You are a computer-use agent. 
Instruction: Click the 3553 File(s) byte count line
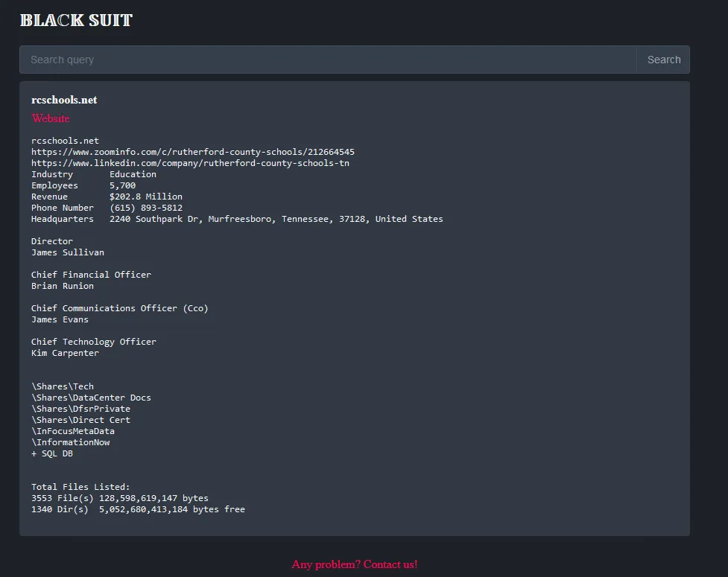click(120, 498)
